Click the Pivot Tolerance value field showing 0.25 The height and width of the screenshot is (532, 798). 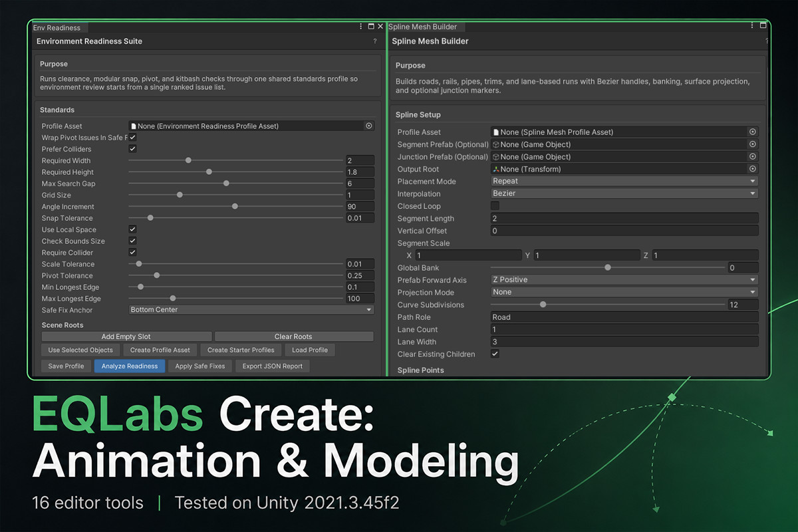[360, 275]
